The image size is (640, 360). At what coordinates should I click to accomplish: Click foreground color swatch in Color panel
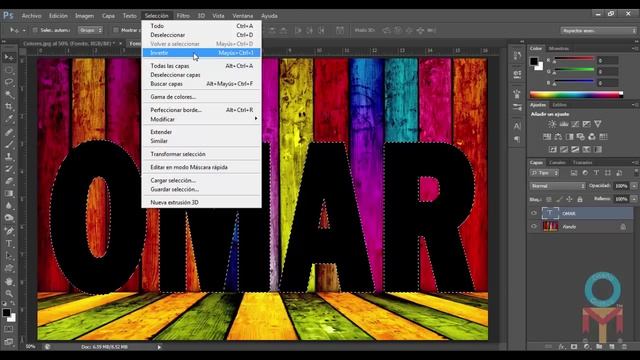tap(534, 61)
